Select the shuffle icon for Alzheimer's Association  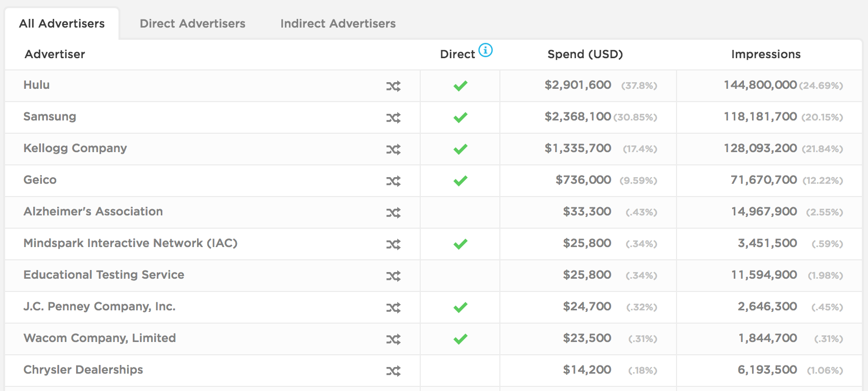(393, 212)
